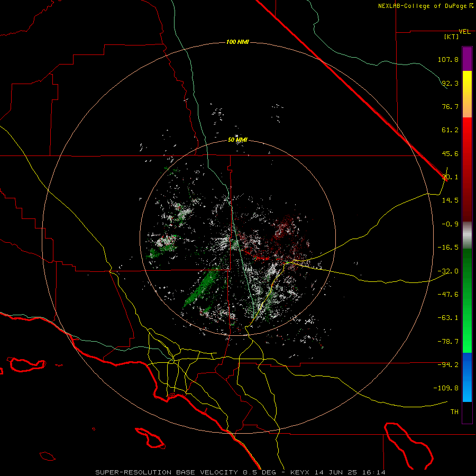476x476 pixels.
Task: Click the 'KEYX 14 JUN 25 16:14' timestamp
Action: [338, 472]
